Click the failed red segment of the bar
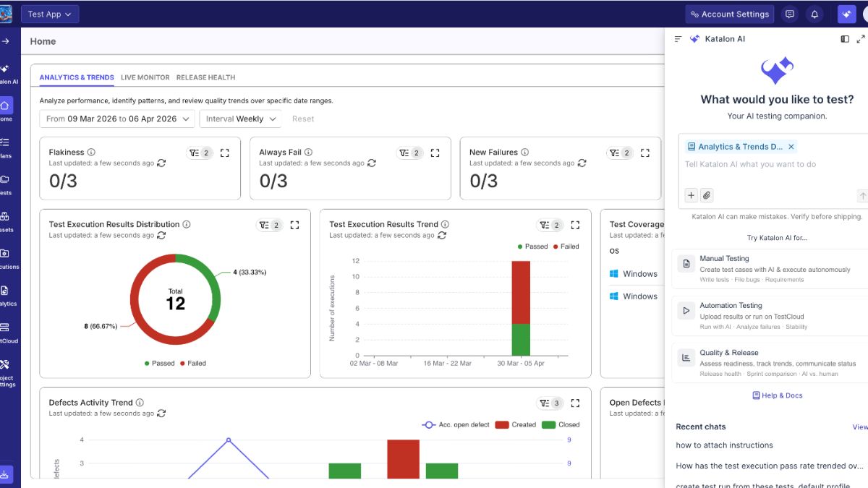The width and height of the screenshot is (868, 488). 521,292
